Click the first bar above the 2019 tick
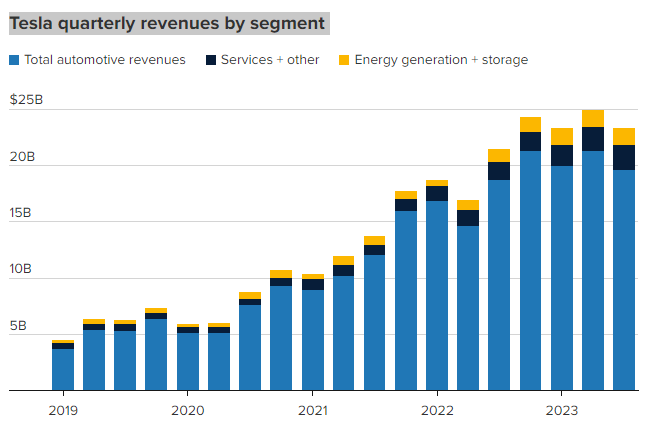 (x=63, y=365)
